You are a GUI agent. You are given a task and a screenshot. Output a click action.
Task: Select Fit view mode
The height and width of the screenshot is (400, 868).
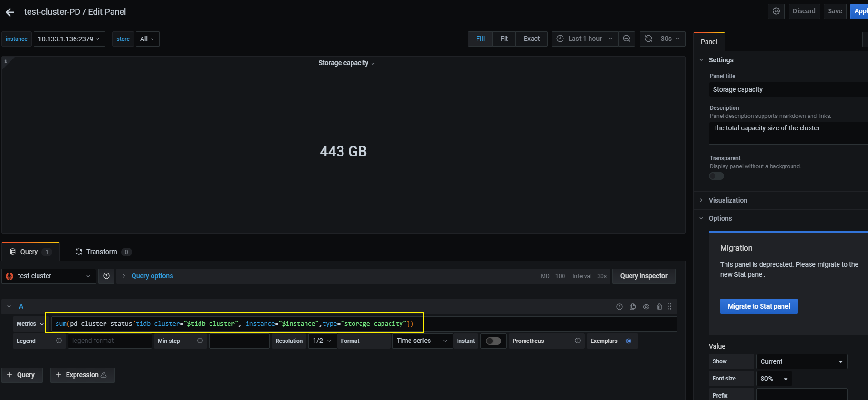[x=504, y=39]
